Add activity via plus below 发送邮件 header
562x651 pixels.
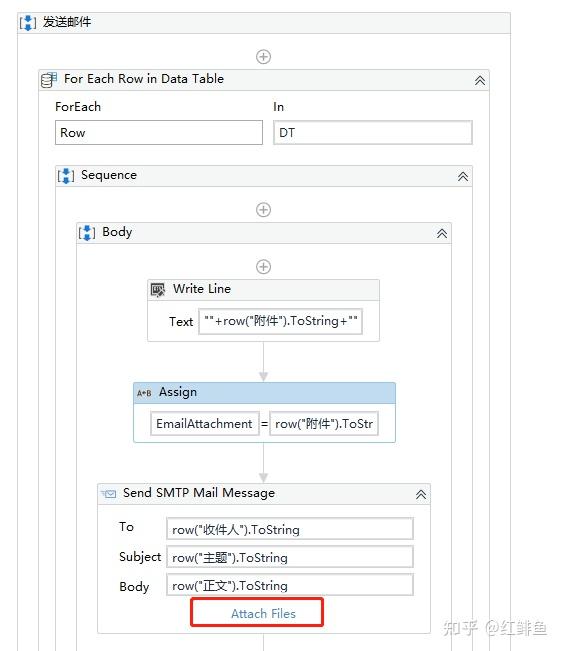coord(264,56)
